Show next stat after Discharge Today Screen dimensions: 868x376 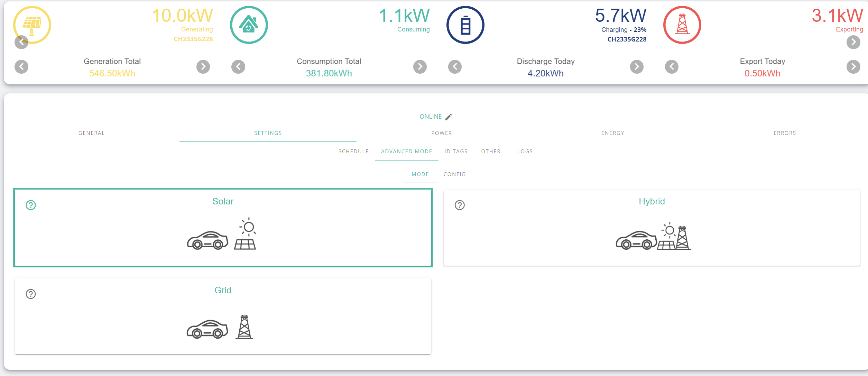[x=637, y=67]
